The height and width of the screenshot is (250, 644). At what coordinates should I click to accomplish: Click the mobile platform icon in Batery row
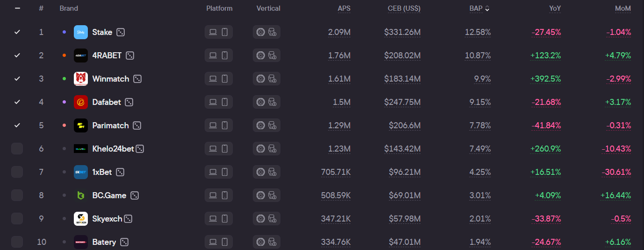coord(224,242)
